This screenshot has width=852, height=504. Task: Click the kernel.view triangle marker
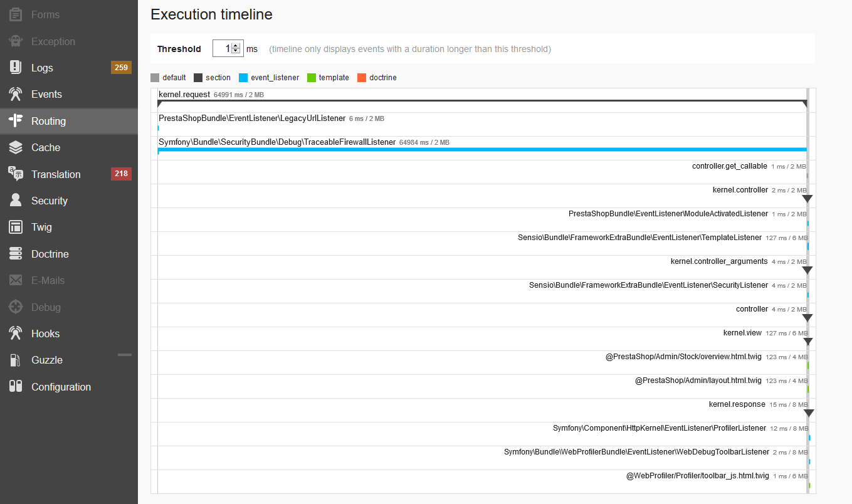click(808, 342)
